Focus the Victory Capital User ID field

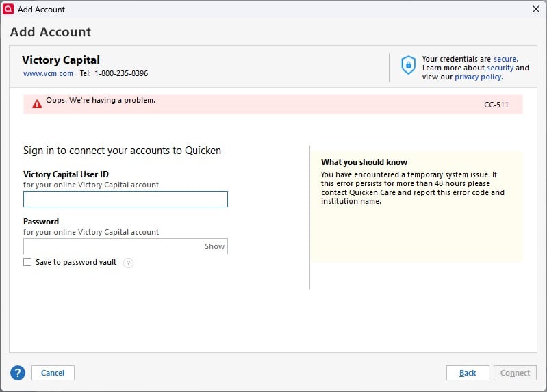coord(125,199)
